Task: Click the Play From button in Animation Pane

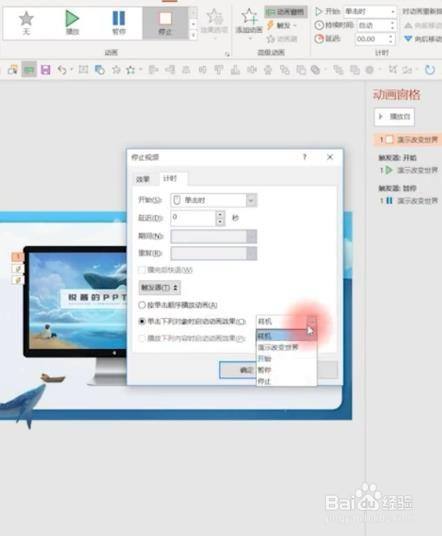Action: click(x=394, y=117)
